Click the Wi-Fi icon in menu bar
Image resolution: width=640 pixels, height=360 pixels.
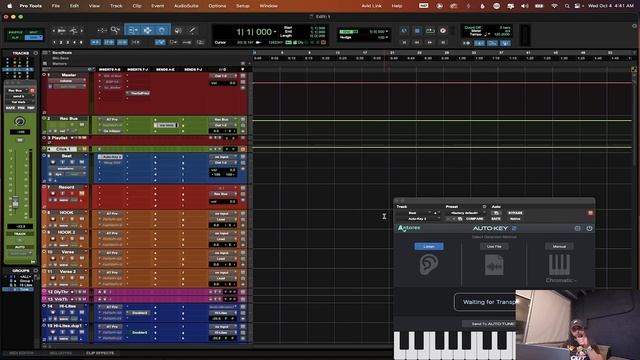[554, 6]
